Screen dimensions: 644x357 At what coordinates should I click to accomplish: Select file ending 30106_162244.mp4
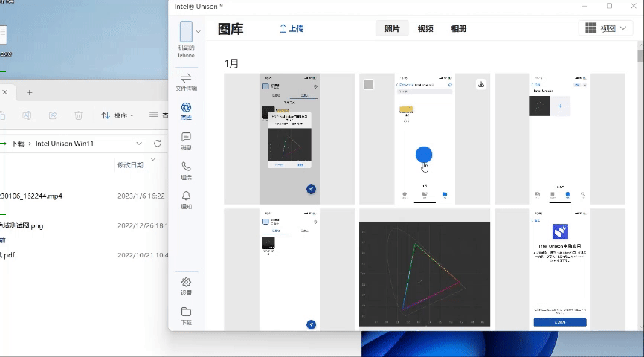[x=31, y=196]
